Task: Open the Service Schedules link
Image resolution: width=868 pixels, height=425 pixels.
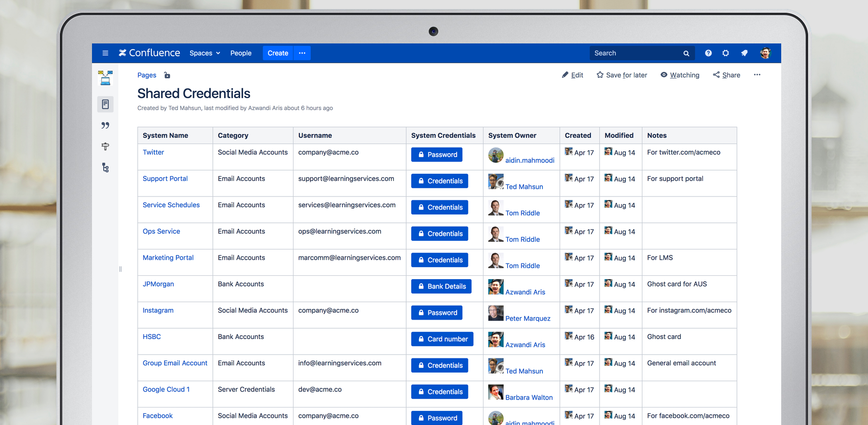Action: (x=171, y=205)
